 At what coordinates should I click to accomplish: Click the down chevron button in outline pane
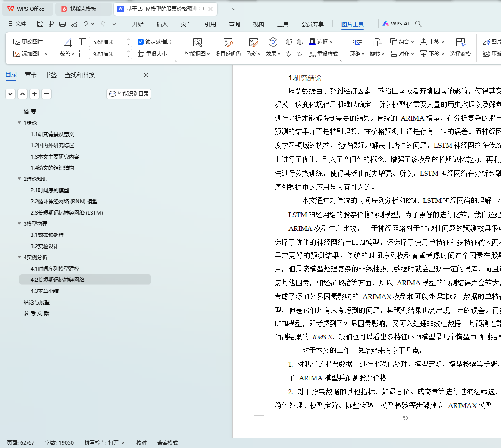(10, 94)
